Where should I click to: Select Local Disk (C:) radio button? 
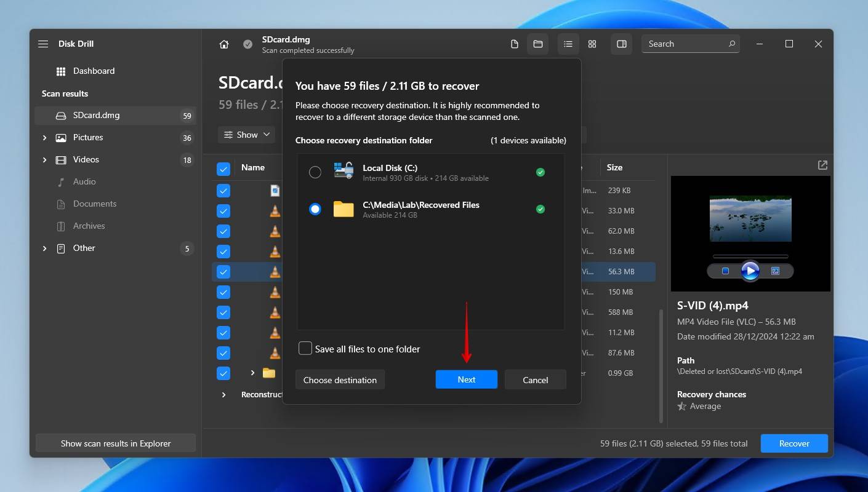[x=315, y=172]
